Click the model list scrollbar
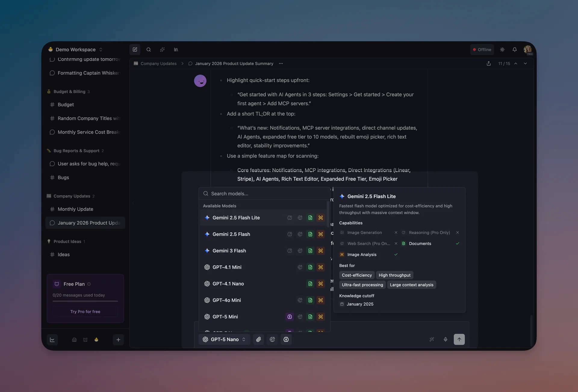The image size is (578, 392). tap(328, 214)
